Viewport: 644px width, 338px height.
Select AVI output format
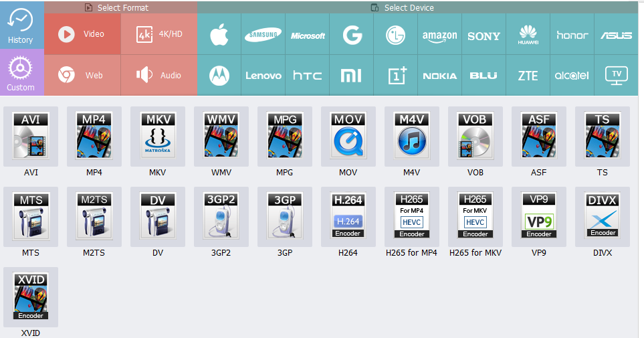(x=31, y=137)
